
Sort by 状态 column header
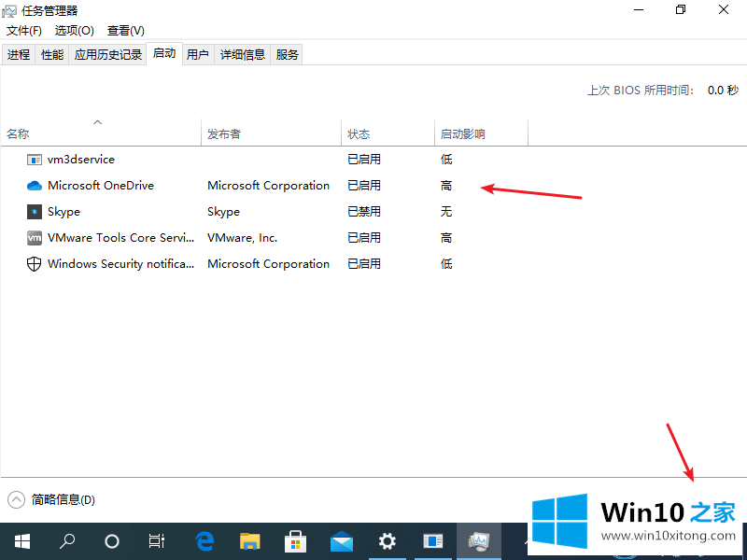388,132
